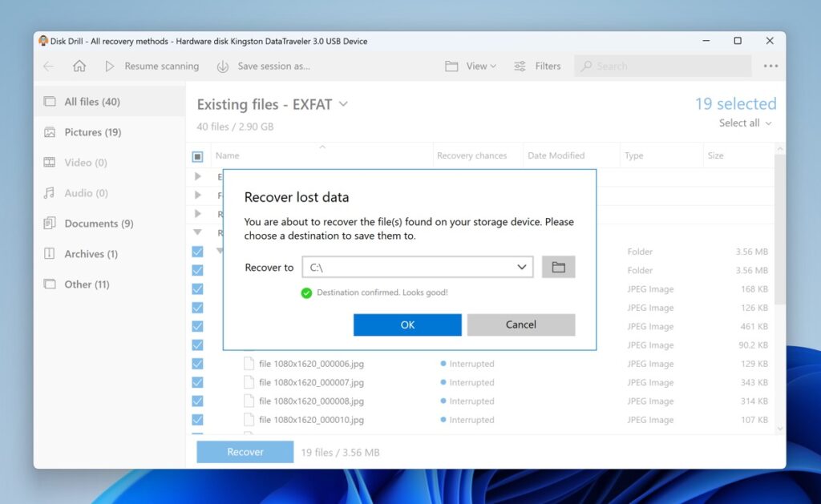Open the Archives category icon
The height and width of the screenshot is (504, 821).
(49, 253)
